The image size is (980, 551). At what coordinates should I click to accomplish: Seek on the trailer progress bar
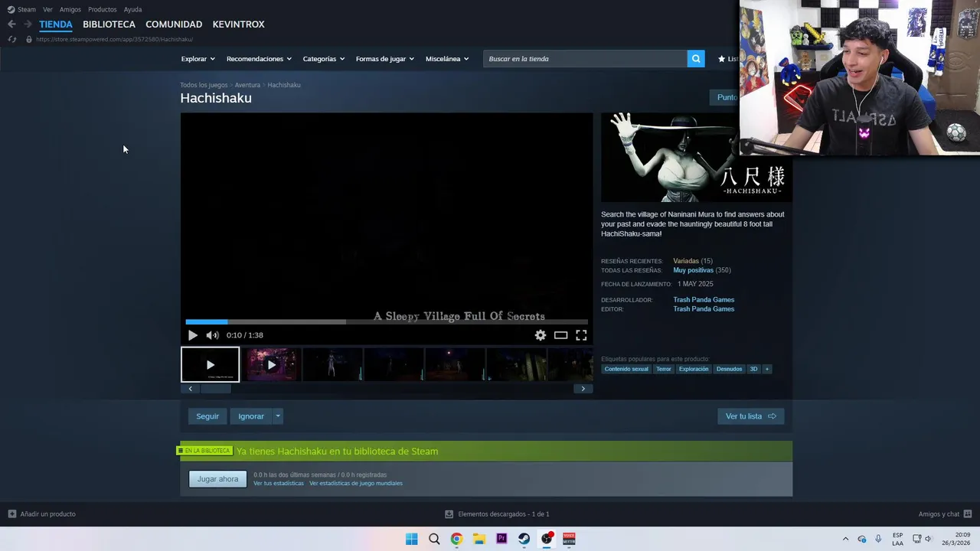[387, 322]
